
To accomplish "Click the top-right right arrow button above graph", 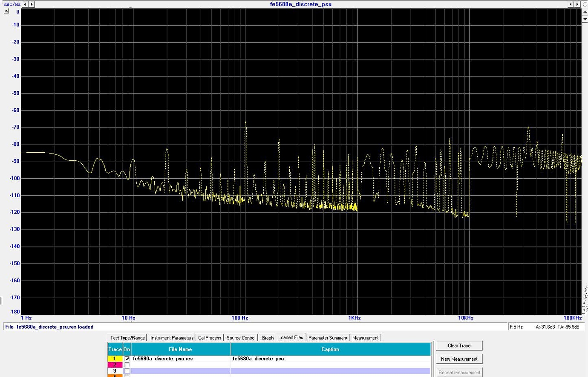I will [578, 4].
